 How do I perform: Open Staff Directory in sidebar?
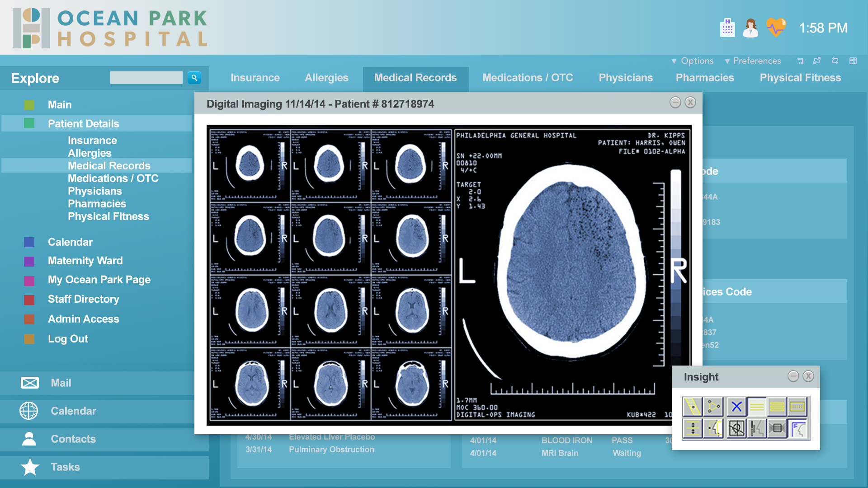coord(83,299)
